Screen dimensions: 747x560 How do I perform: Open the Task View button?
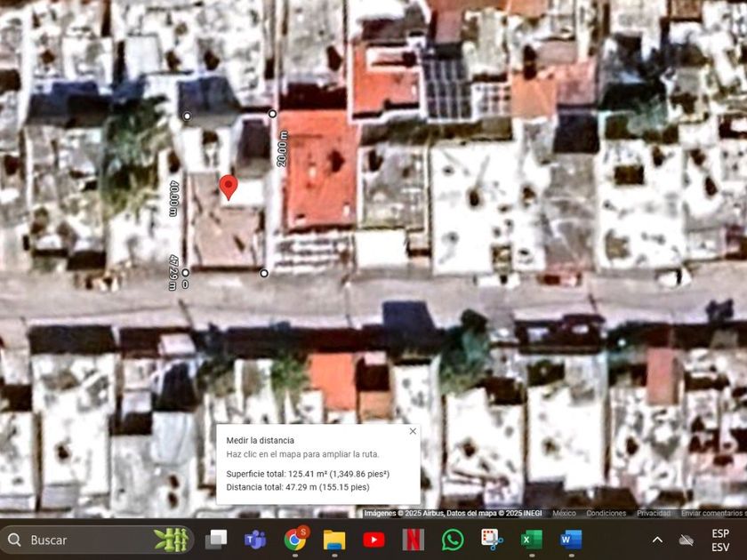coord(216,540)
